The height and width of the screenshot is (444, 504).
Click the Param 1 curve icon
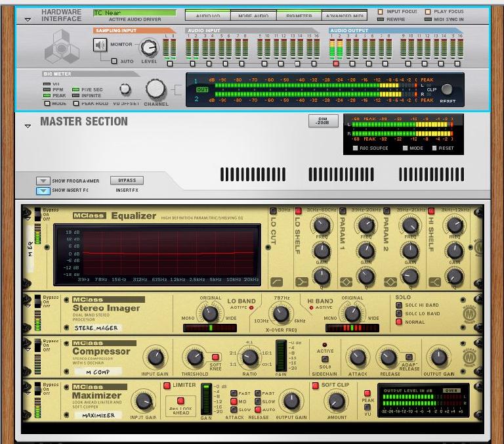[346, 282]
